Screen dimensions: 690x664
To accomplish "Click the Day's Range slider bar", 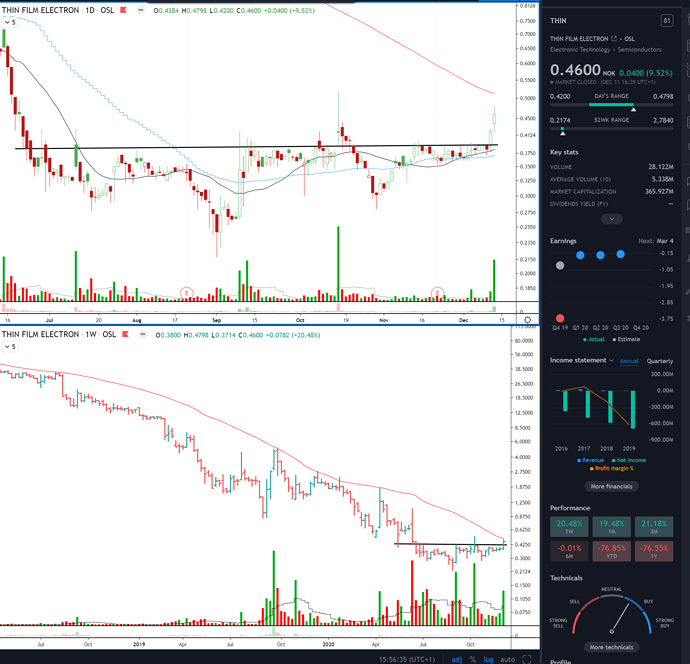I will point(612,105).
